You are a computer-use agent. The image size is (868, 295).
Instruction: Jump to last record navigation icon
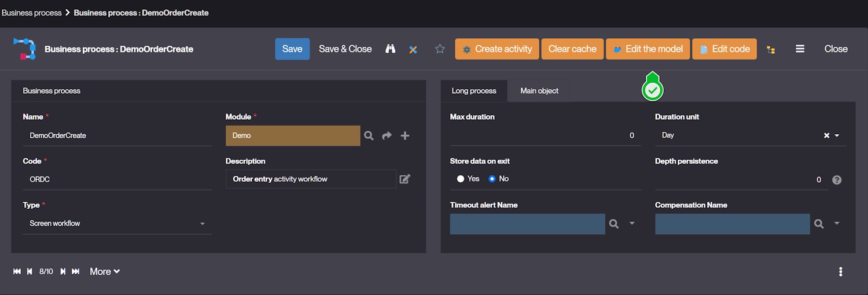[75, 271]
